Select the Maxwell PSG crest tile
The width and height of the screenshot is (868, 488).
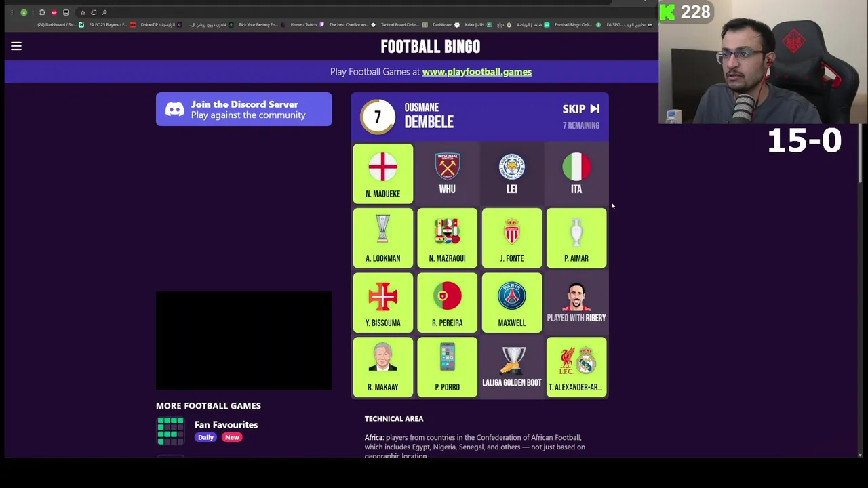(511, 302)
